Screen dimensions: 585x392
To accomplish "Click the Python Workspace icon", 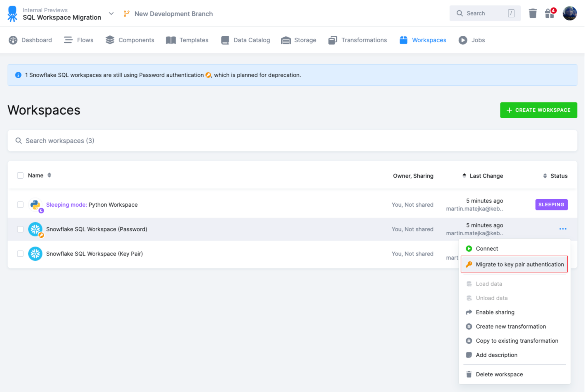I will point(35,205).
